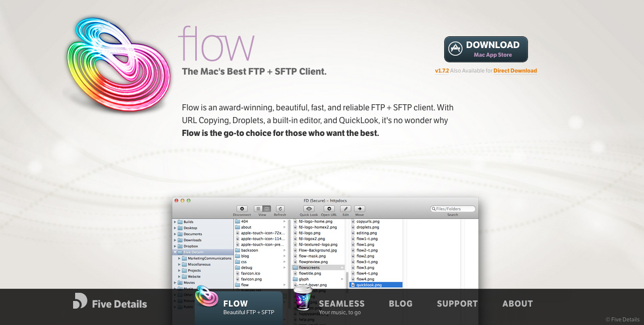Click the Disconnect toolbar icon
The height and width of the screenshot is (325, 644).
pyautogui.click(x=242, y=208)
